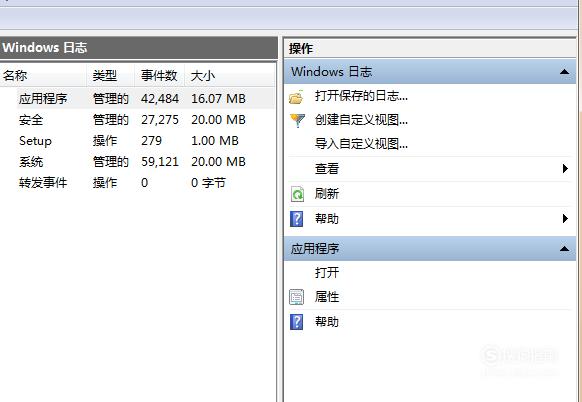Click the Windows 日志 dark panel title
Screen dimensions: 582x402
(138, 48)
